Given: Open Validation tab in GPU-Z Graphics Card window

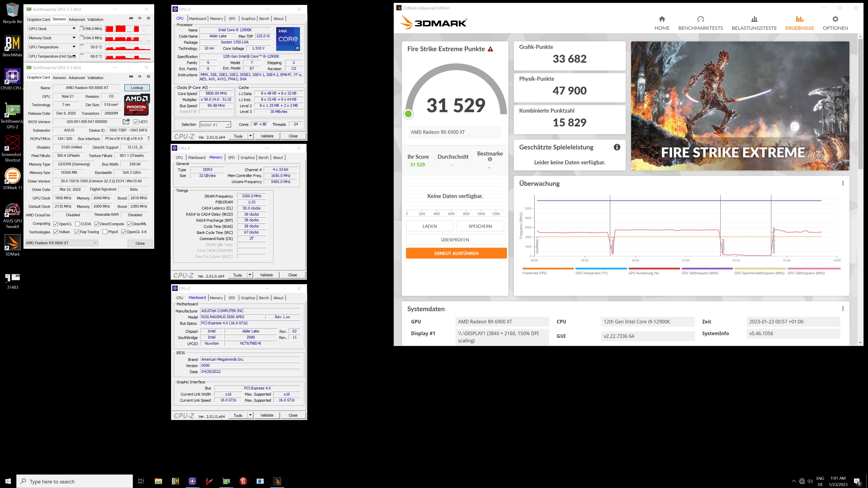Looking at the screenshot, I should 95,78.
